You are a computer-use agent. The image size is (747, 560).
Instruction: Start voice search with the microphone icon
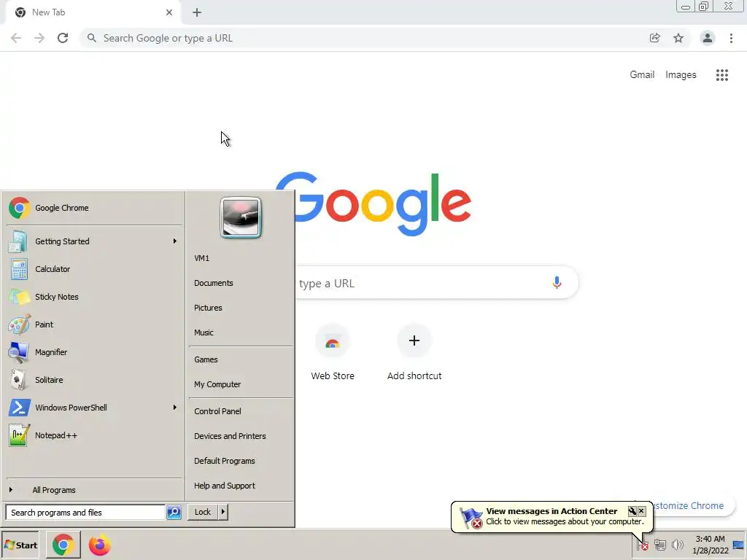[x=557, y=282]
